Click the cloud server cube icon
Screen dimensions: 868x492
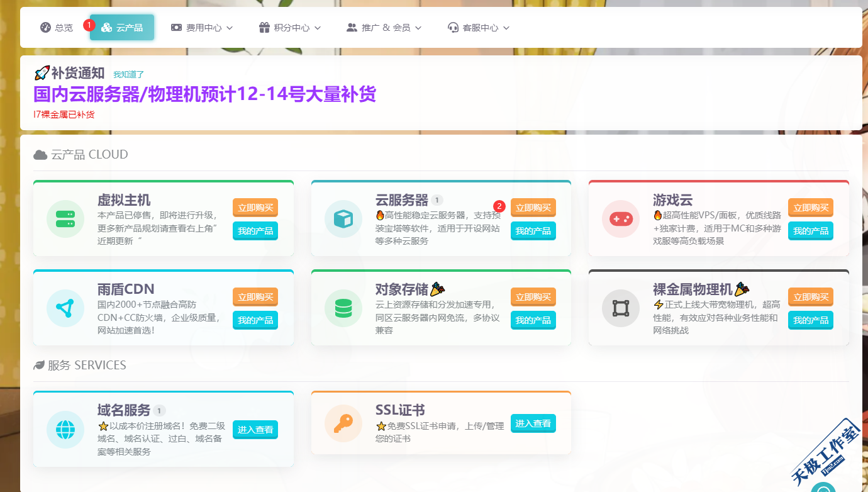[343, 219]
